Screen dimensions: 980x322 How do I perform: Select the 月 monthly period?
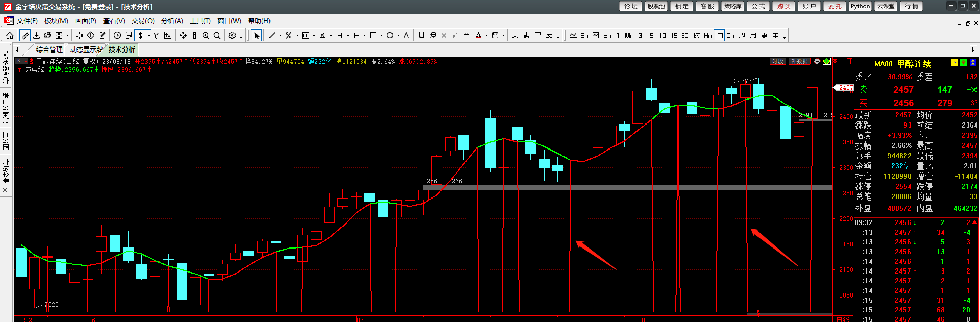coord(753,35)
